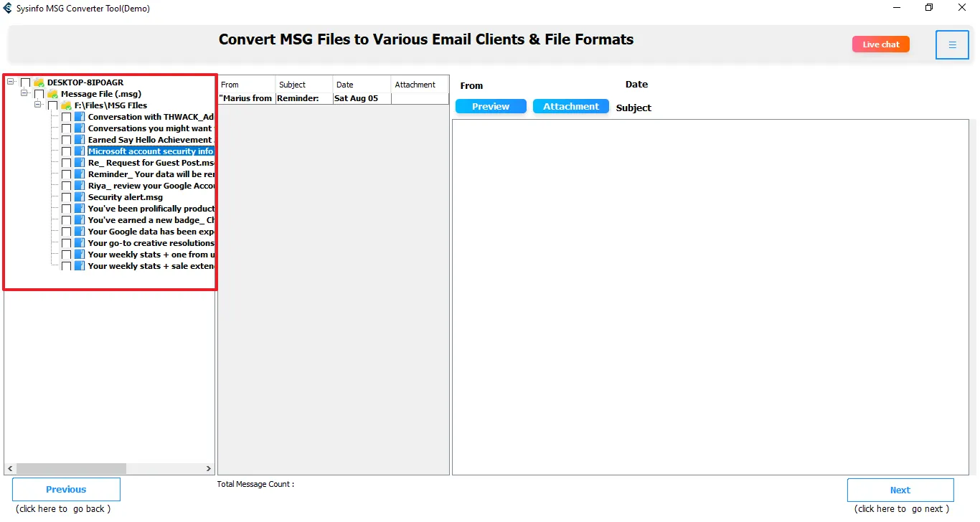Check the Security alert.msg checkbox
This screenshot has height=522, width=980.
click(x=67, y=197)
